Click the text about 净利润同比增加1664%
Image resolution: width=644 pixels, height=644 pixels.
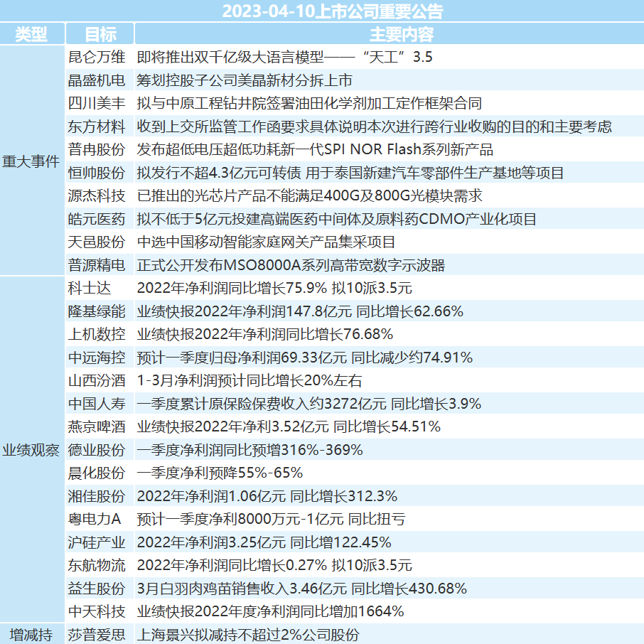[270, 611]
